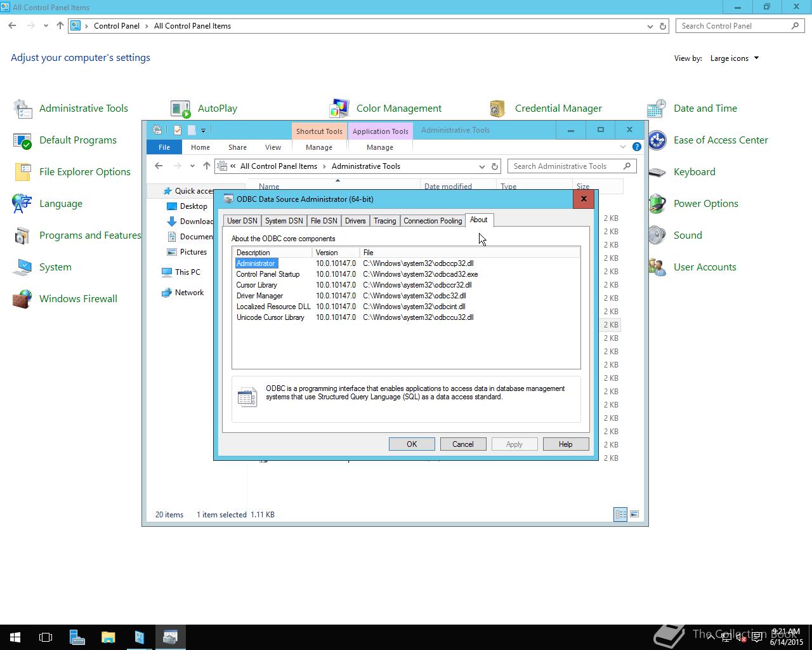Expand the ribbon in Administrative Tools

pyautogui.click(x=622, y=147)
